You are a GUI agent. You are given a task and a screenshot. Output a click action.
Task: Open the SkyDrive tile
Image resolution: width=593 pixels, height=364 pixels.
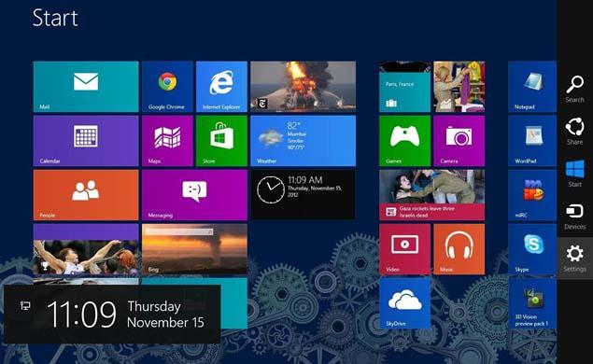[x=404, y=303]
